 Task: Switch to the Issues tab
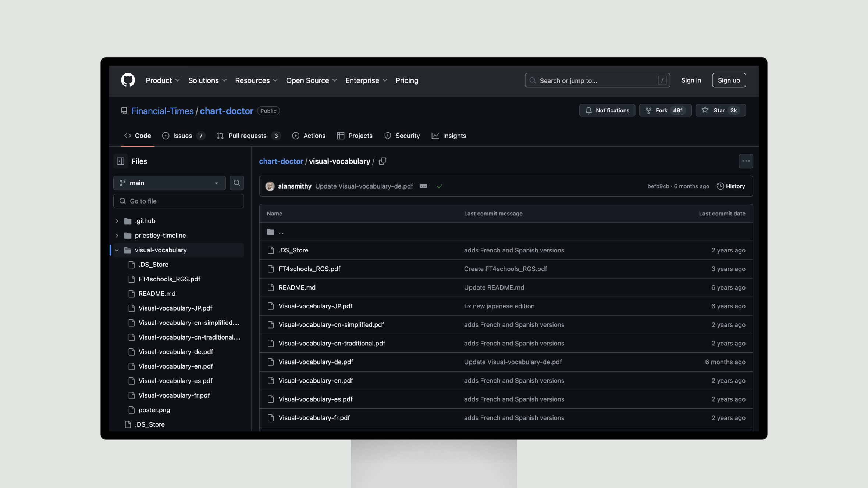tap(182, 135)
